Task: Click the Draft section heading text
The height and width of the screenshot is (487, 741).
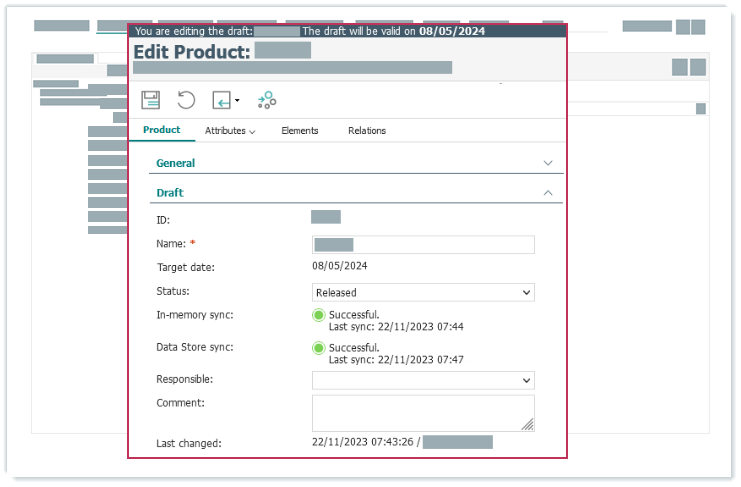Action: coord(170,193)
